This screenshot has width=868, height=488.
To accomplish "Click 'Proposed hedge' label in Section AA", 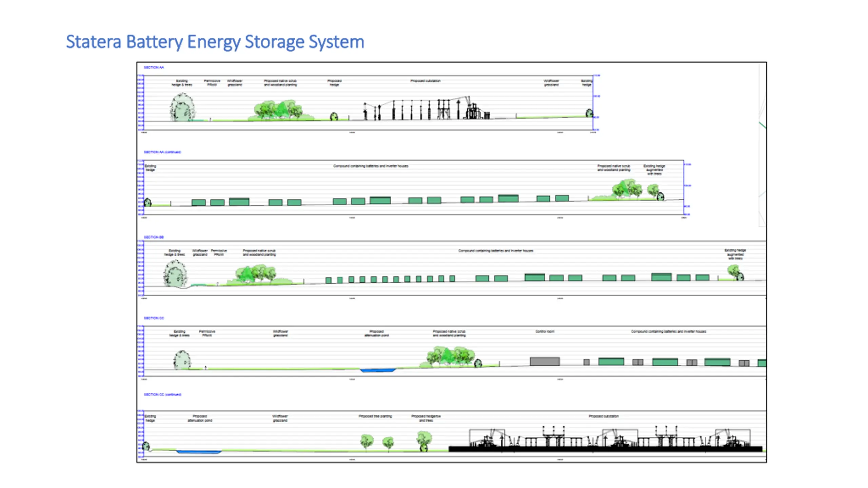I will coord(334,83).
